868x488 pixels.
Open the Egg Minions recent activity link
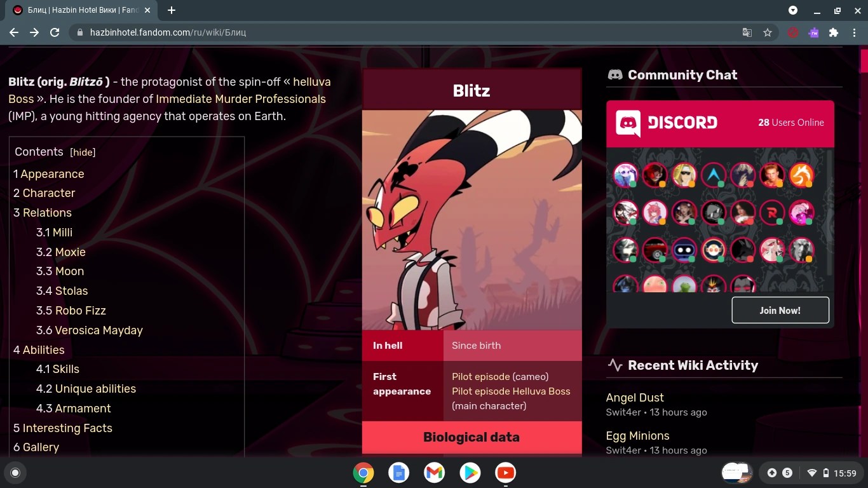[x=638, y=436]
